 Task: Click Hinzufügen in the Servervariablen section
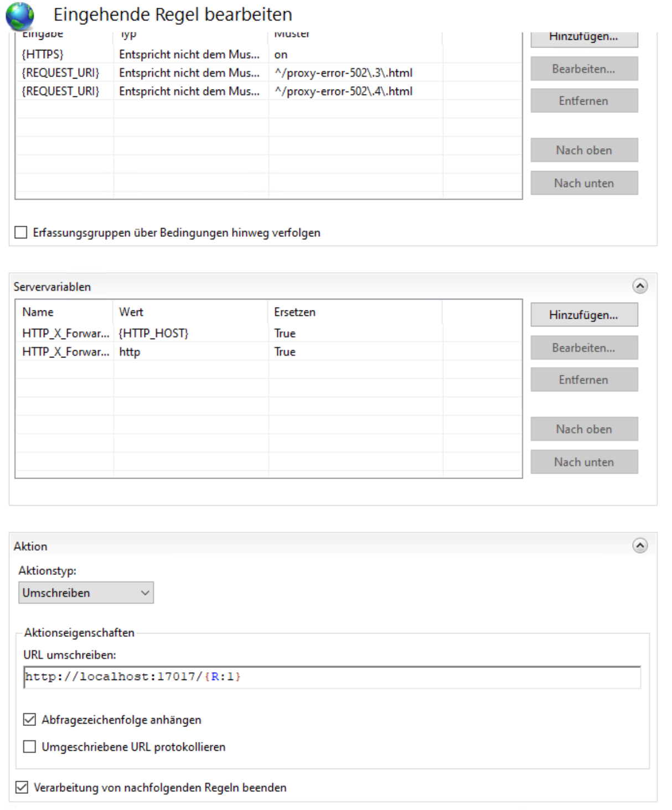(583, 315)
